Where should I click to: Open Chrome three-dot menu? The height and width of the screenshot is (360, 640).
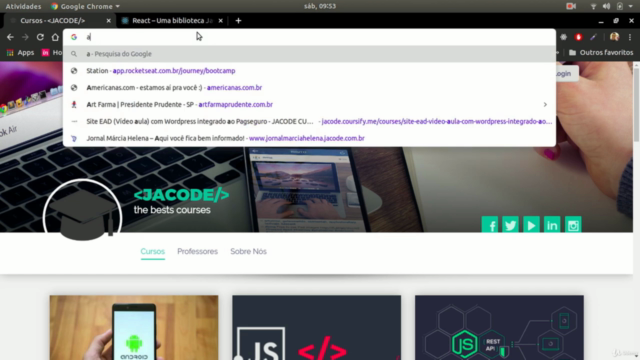coord(630,37)
